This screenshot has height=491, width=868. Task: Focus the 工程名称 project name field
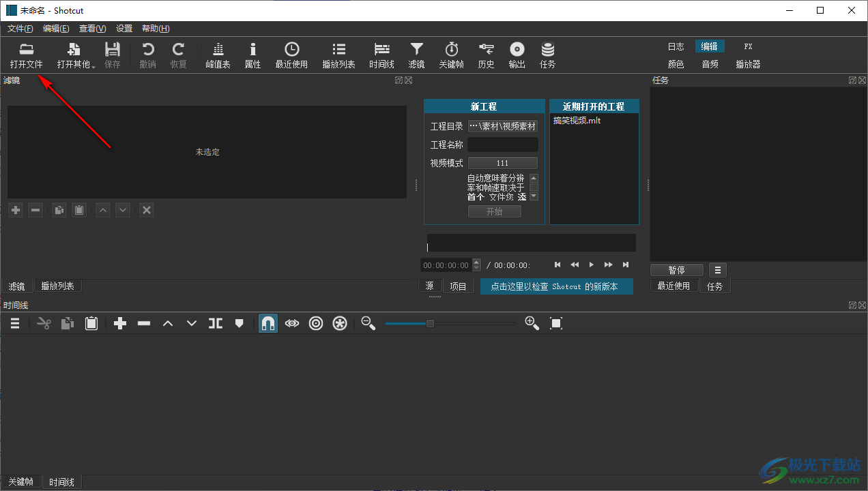(x=503, y=145)
